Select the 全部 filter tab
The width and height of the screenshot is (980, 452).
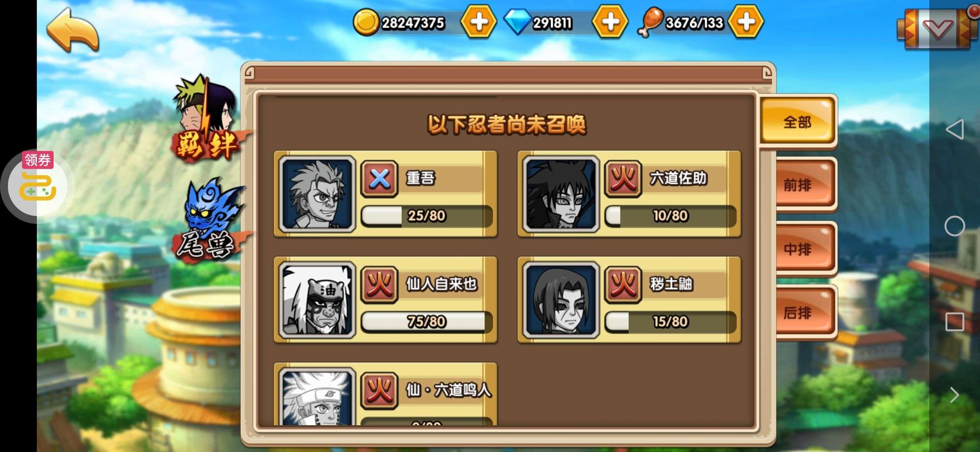pos(797,122)
